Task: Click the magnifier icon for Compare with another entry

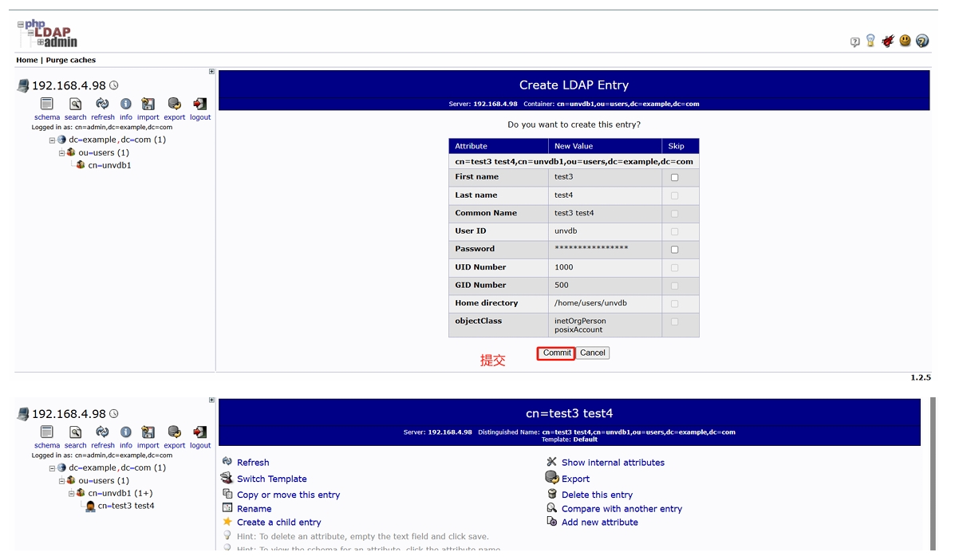Action: (x=551, y=508)
